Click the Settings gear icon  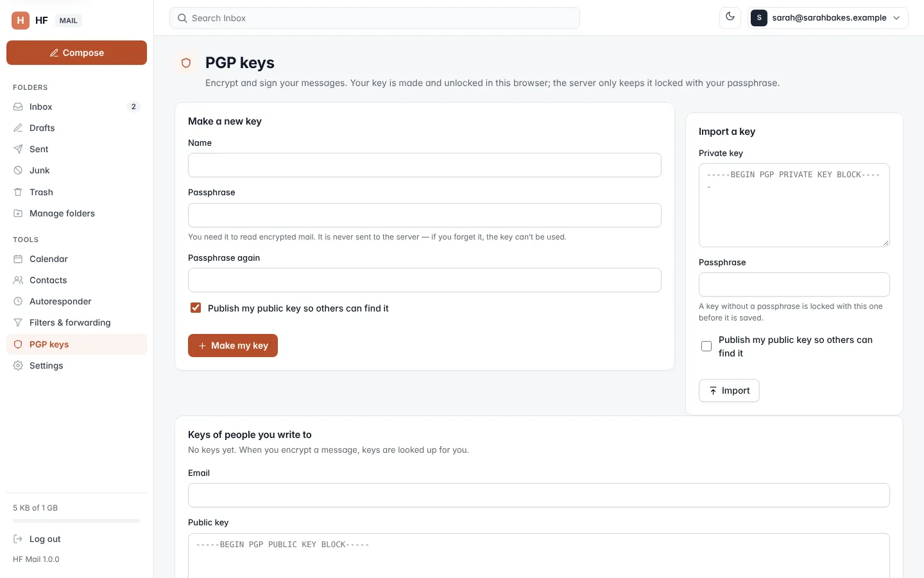[x=18, y=365]
